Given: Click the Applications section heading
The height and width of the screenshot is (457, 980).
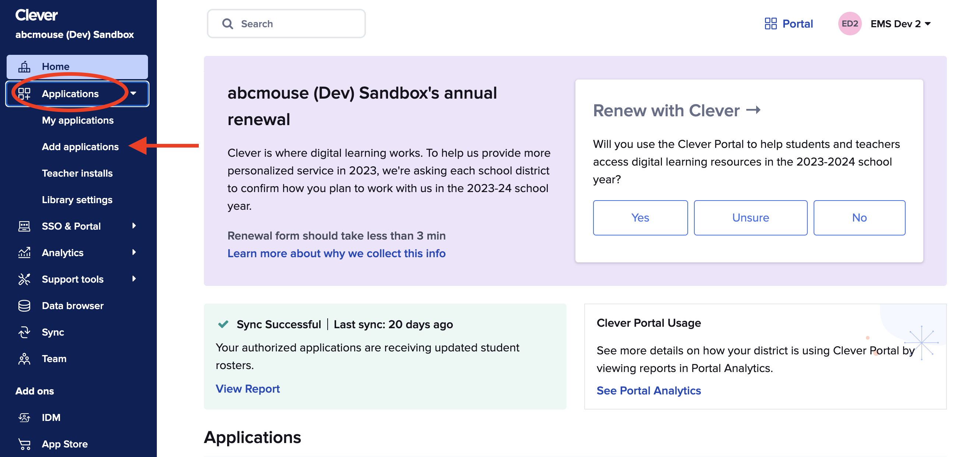Looking at the screenshot, I should [253, 437].
